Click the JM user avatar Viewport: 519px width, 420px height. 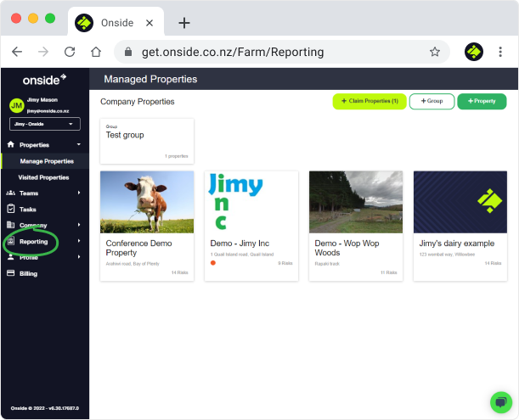[16, 105]
